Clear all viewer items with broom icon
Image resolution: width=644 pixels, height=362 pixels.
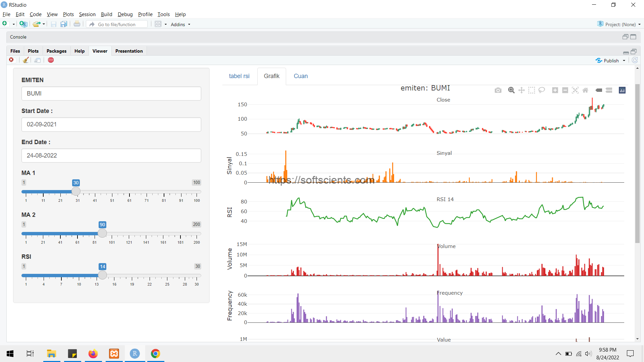click(26, 60)
